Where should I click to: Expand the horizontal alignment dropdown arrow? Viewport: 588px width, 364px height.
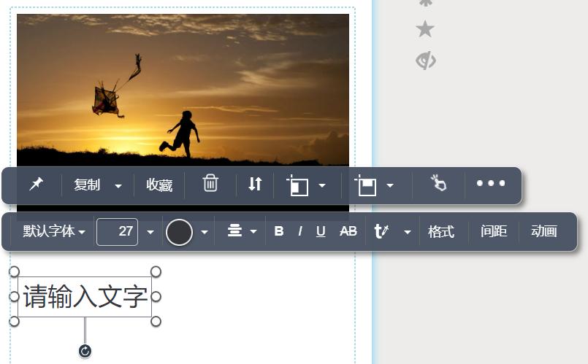point(321,185)
